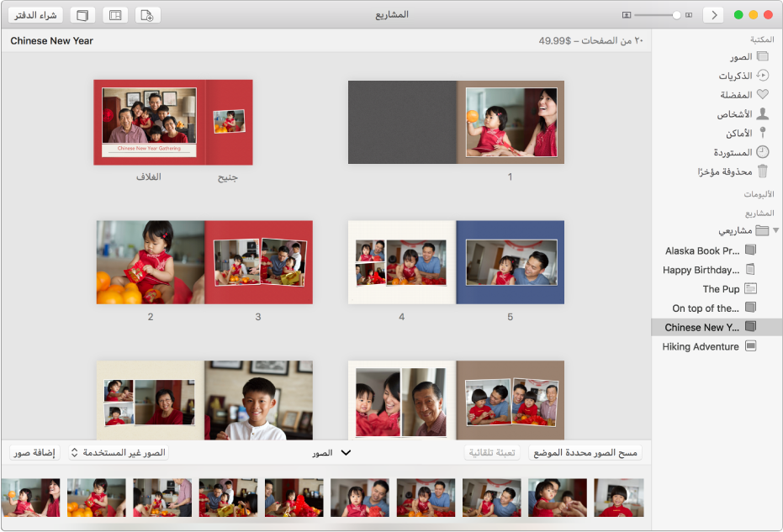Adjust the zoom slider in the toolbar
Screen dimensions: 783x532
(x=658, y=15)
